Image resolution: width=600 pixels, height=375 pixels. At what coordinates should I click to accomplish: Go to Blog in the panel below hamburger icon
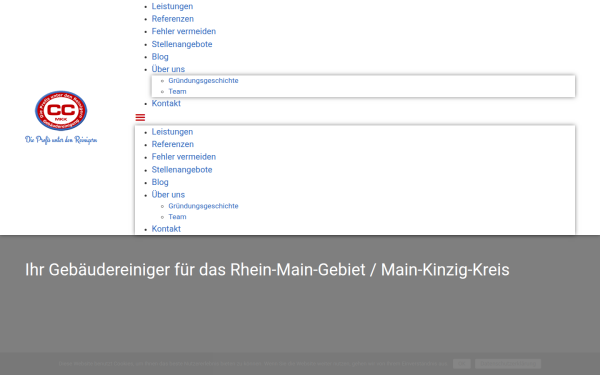[x=160, y=182]
